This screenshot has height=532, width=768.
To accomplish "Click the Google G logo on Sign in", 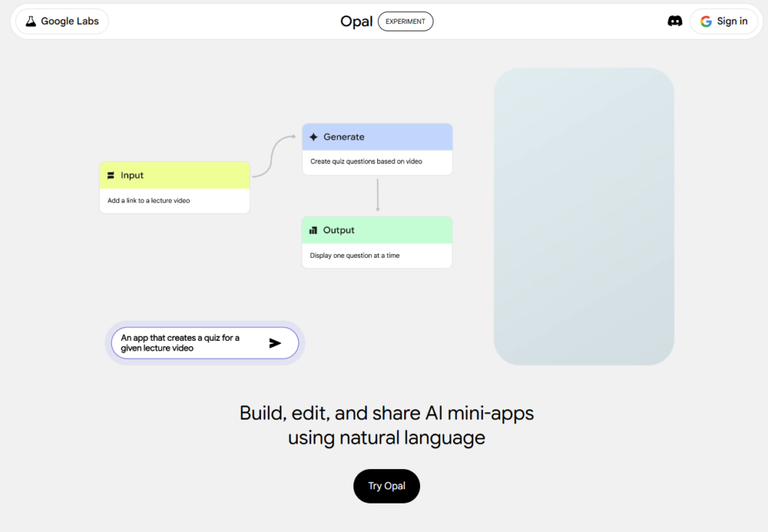I will (706, 21).
